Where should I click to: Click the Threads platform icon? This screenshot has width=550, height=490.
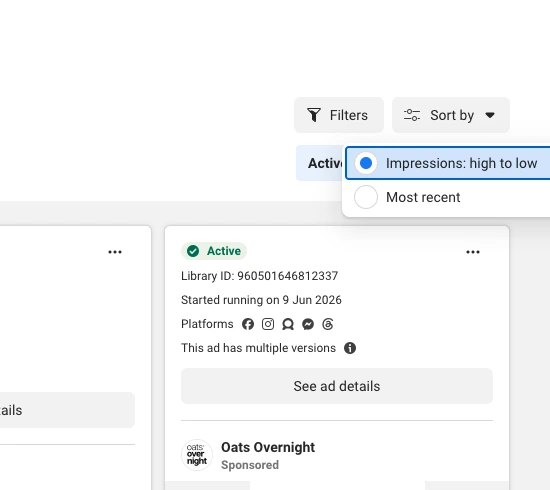[x=328, y=324]
